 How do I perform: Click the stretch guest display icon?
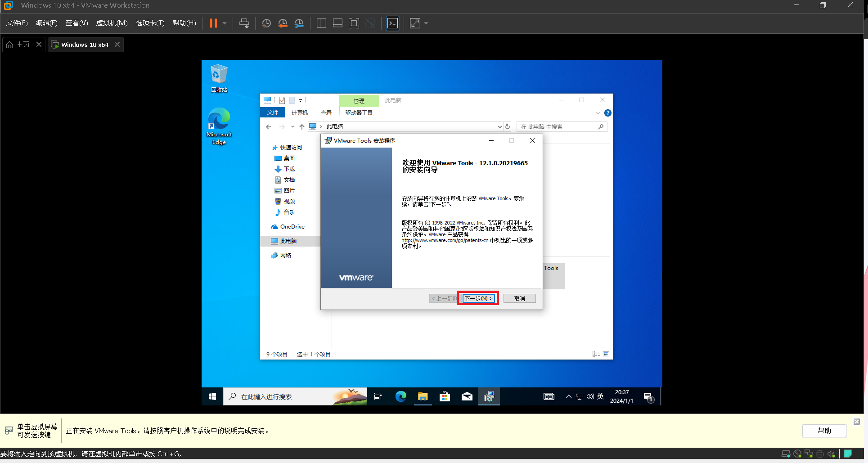point(415,23)
